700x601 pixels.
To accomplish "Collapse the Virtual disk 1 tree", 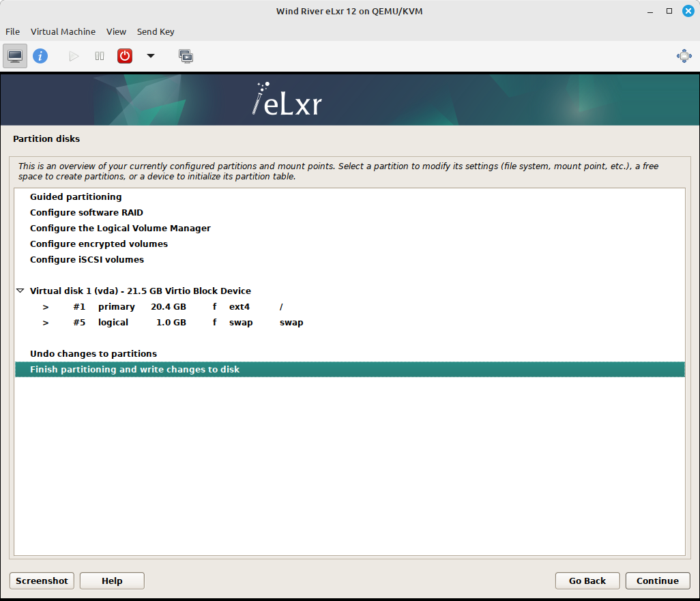I will [x=20, y=290].
